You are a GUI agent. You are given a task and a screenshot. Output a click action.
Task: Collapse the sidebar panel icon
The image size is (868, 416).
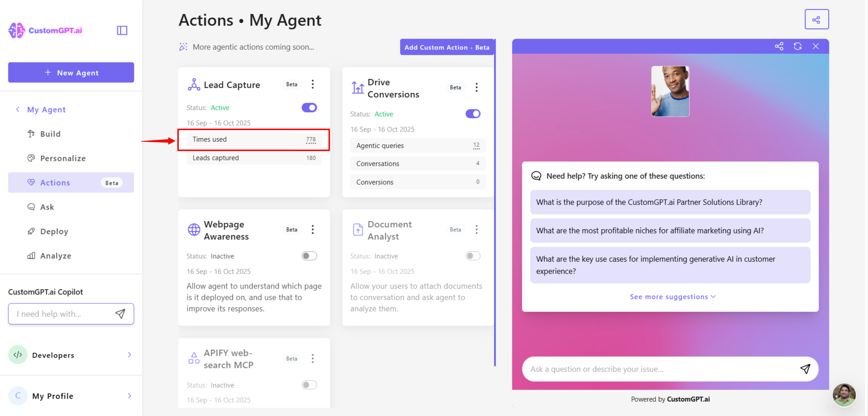[x=122, y=30]
